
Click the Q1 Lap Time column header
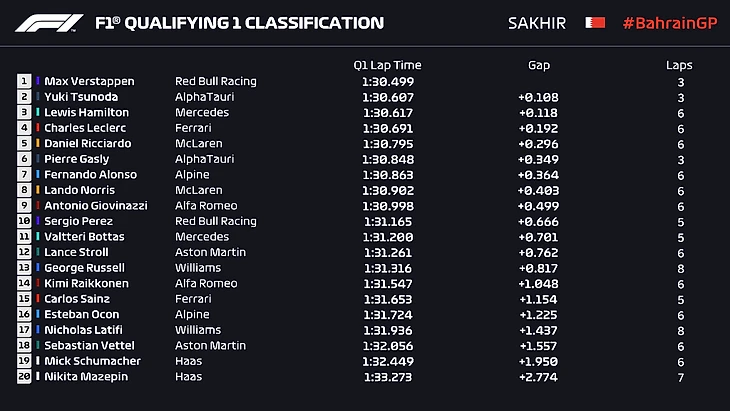387,65
